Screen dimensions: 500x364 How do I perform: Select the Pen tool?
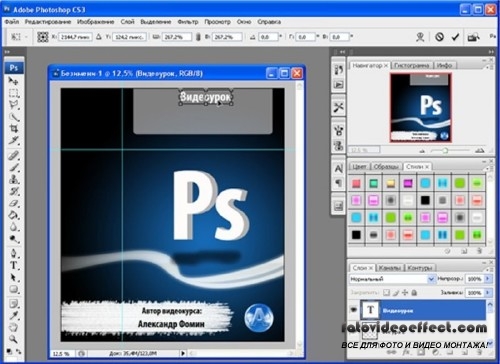coord(13,253)
